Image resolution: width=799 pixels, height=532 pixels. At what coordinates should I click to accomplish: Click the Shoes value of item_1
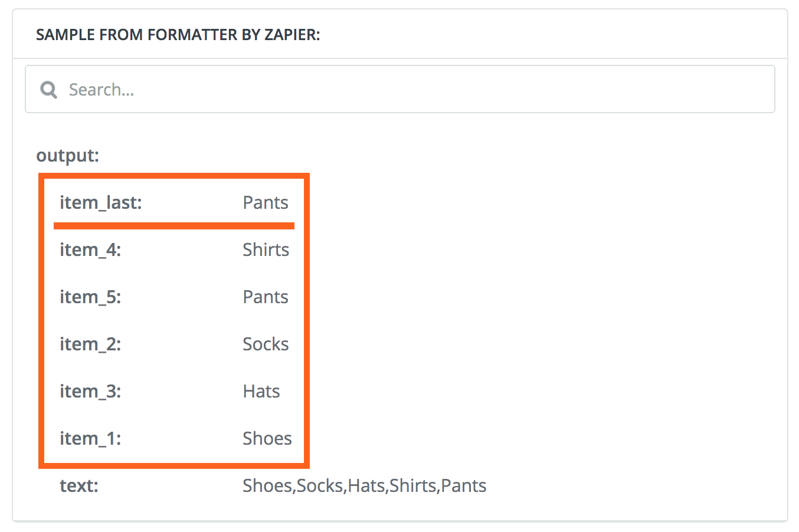(x=267, y=439)
